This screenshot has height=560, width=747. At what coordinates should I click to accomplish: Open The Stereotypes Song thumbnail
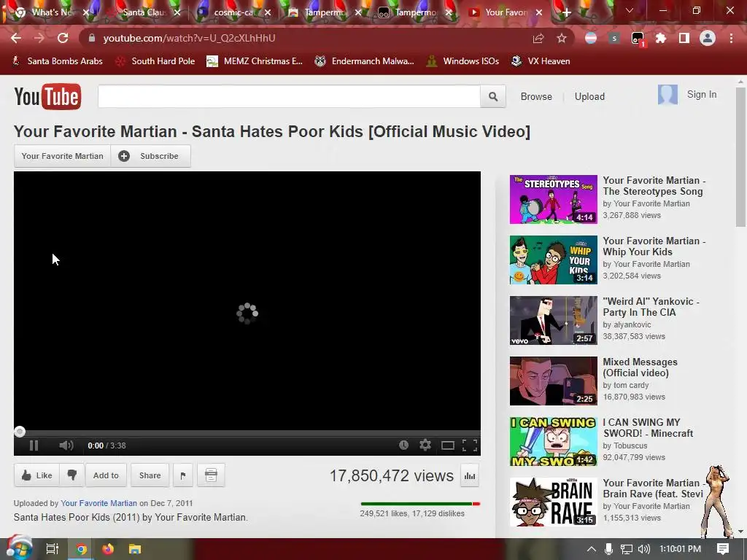[554, 200]
